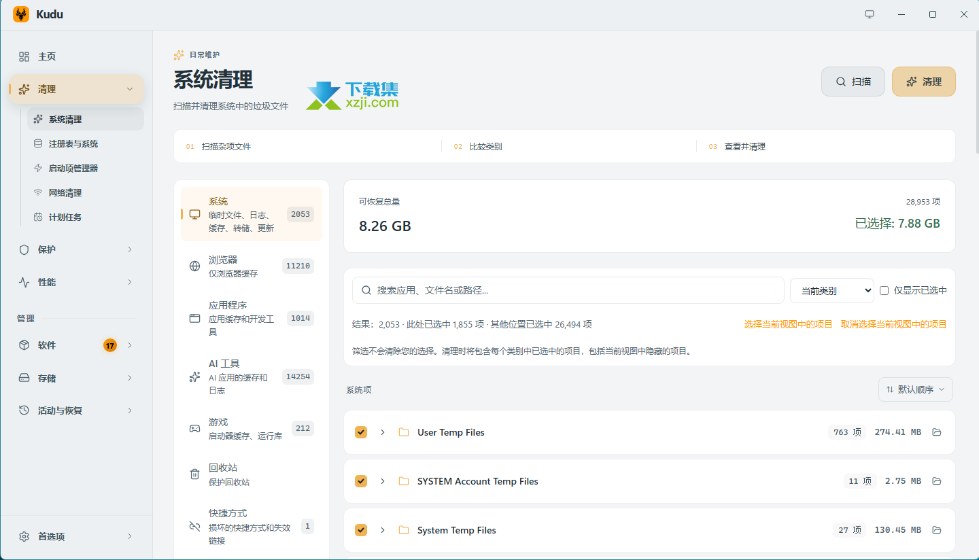Expand the SYSTEM Account Temp Files row chevron
The image size is (979, 560).
point(383,481)
